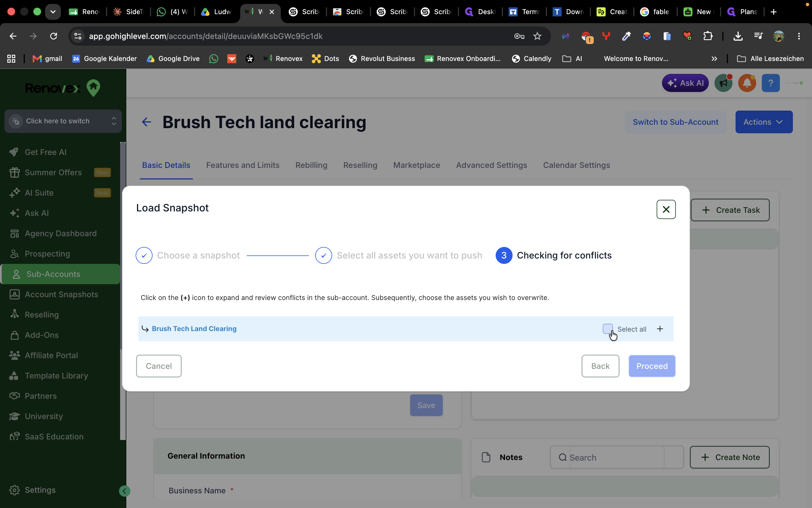Screen dimensions: 812x508
Task: Open the Google Kalender bookmark
Action: [x=104, y=58]
